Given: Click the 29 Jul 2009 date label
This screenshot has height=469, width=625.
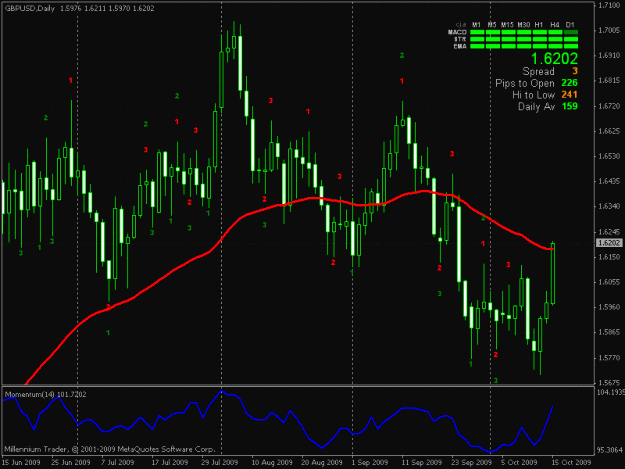Looking at the screenshot, I should coord(220,462).
